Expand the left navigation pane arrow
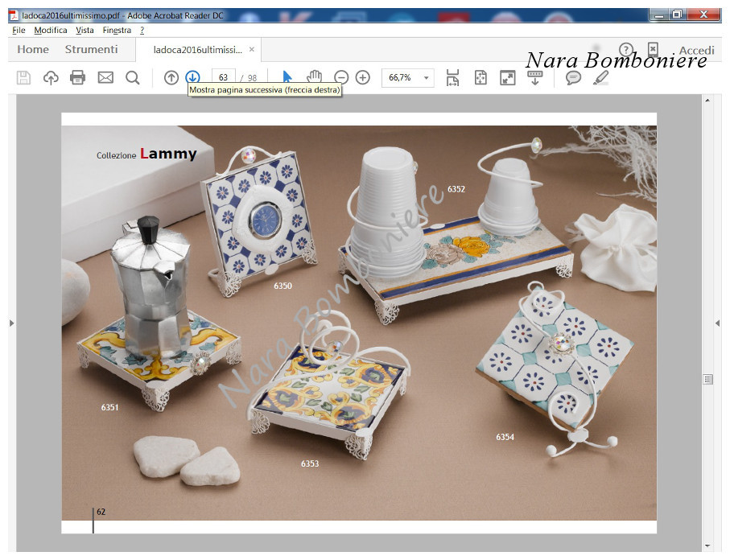730x560 pixels. 12,323
